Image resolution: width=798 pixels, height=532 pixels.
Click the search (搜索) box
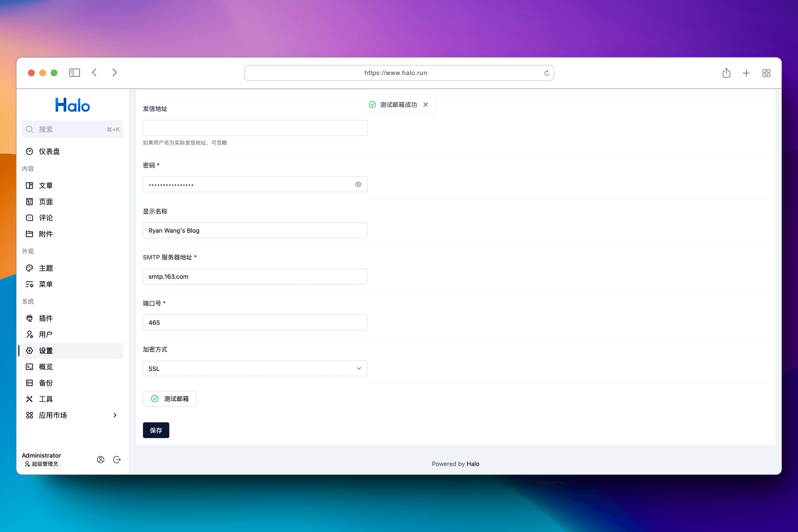(x=72, y=129)
